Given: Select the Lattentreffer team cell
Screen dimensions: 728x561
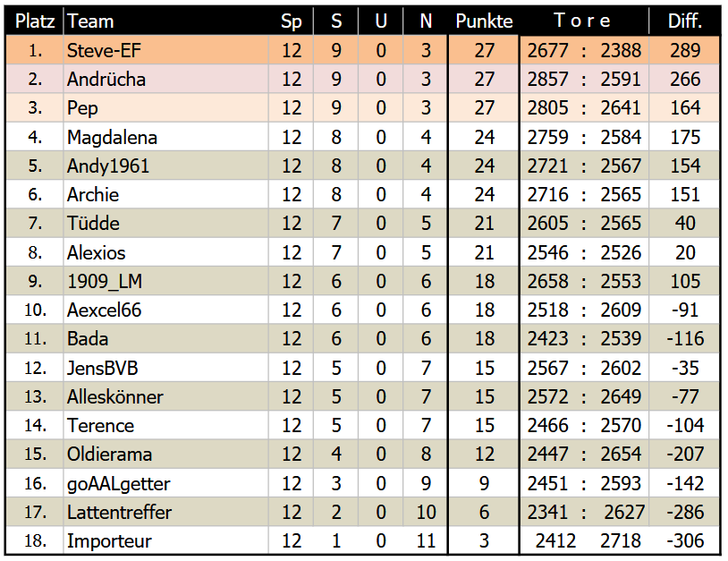Looking at the screenshot, I should point(119,513).
